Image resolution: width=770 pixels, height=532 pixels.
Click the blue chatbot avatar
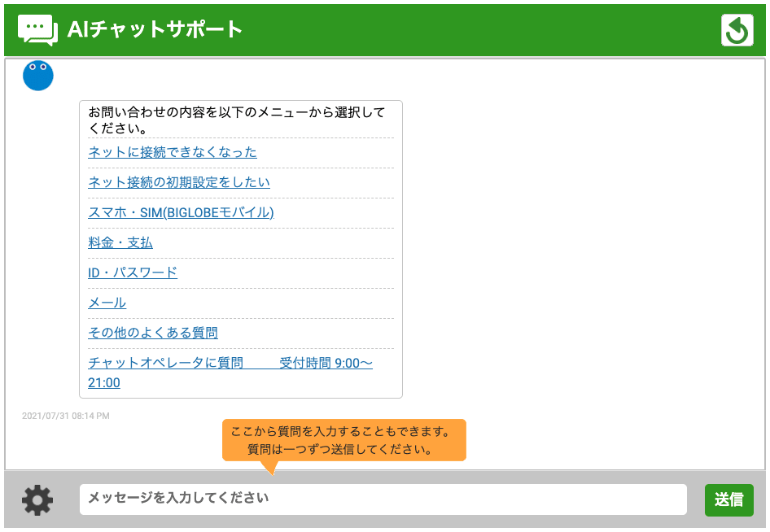click(x=38, y=76)
